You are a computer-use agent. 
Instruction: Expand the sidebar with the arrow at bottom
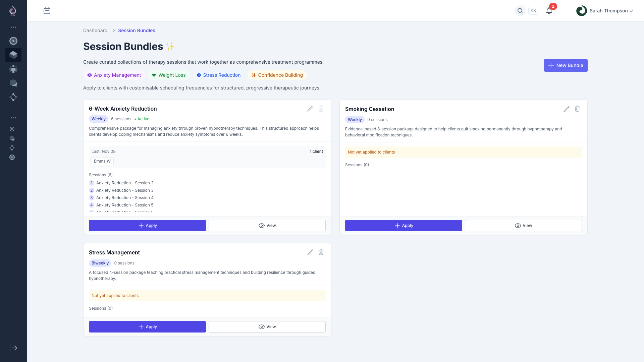tap(13, 348)
